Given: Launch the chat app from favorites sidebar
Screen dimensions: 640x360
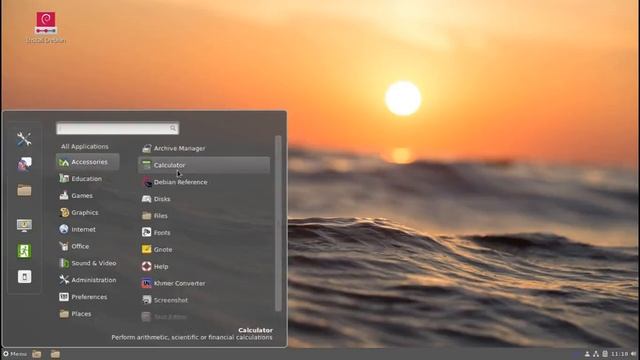Looking at the screenshot, I should pos(24,164).
